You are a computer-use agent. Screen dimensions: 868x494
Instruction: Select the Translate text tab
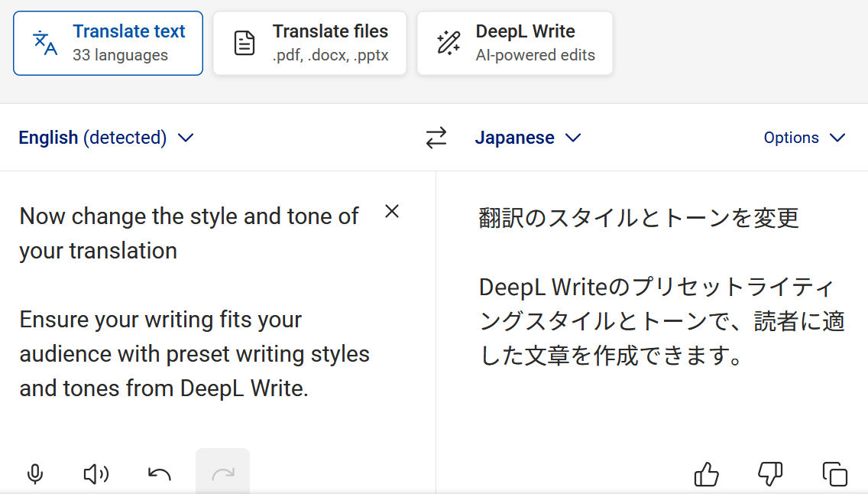[108, 43]
